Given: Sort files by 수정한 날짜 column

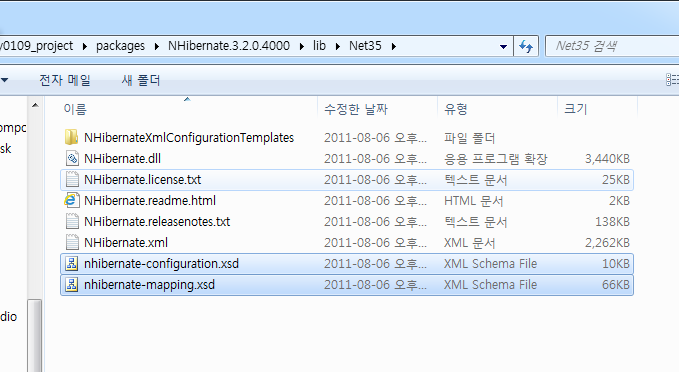Looking at the screenshot, I should [x=377, y=109].
